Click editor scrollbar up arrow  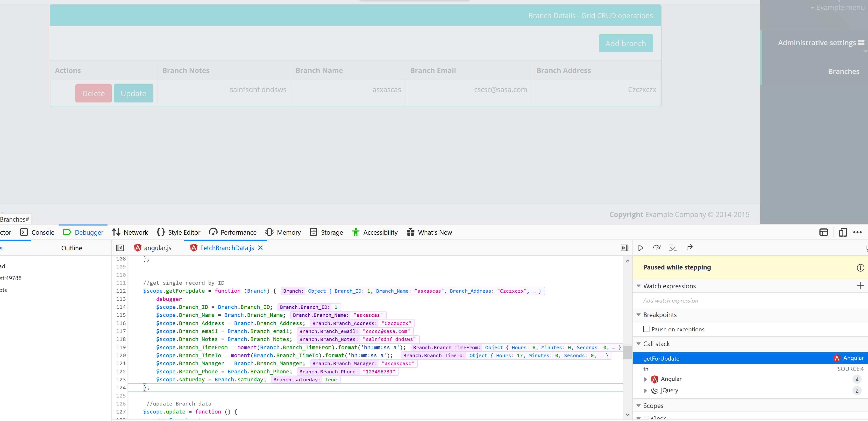coord(627,261)
